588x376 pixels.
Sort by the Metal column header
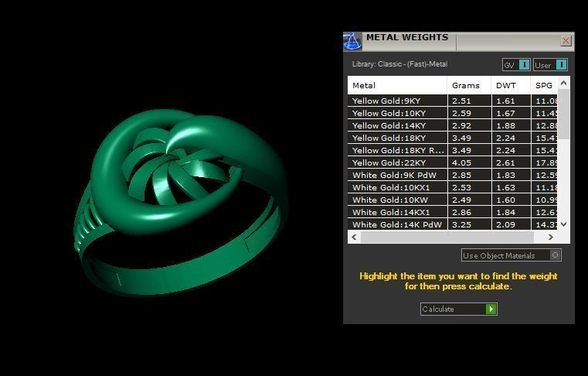(397, 85)
